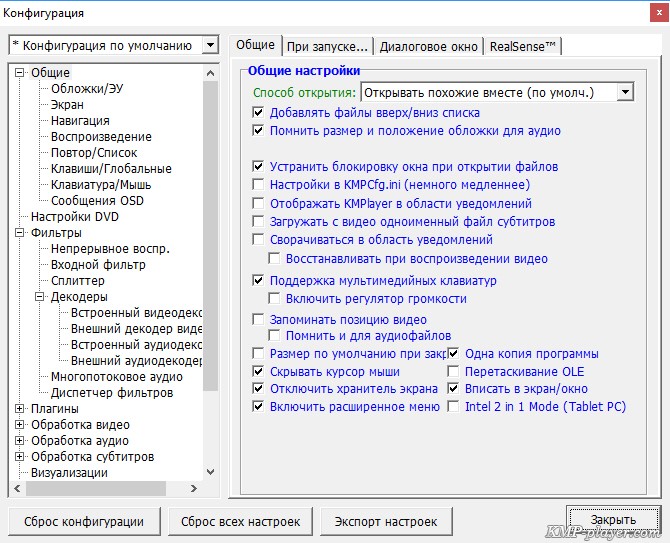Expand the "Обработка видео" tree node

pos(19,425)
